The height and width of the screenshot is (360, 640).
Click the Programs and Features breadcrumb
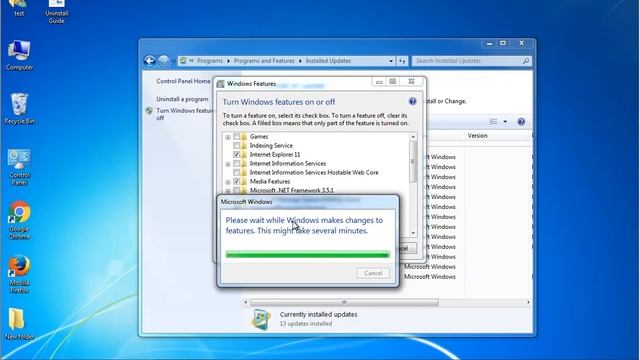[x=264, y=61]
